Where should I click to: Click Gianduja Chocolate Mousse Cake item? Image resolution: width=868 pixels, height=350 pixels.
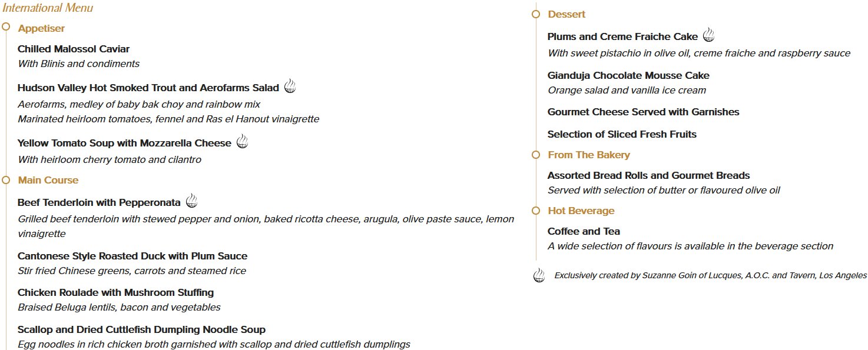pyautogui.click(x=628, y=75)
